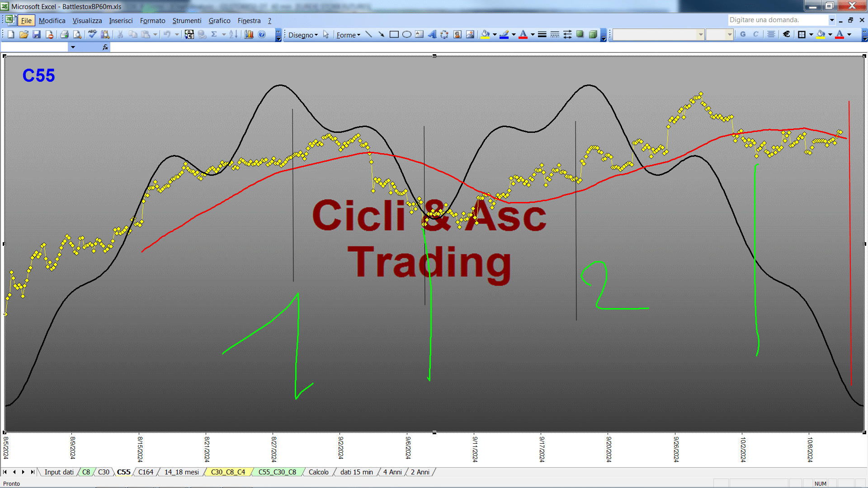Expand the Name Box dropdown arrow
Image resolution: width=868 pixels, height=488 pixels.
click(73, 47)
